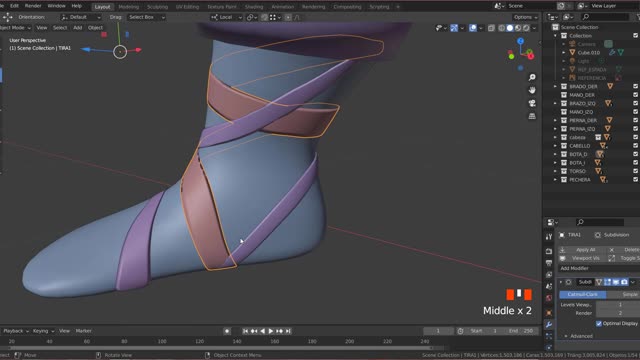Toggle show gizmo icon
The height and width of the screenshot is (360, 640).
click(454, 28)
